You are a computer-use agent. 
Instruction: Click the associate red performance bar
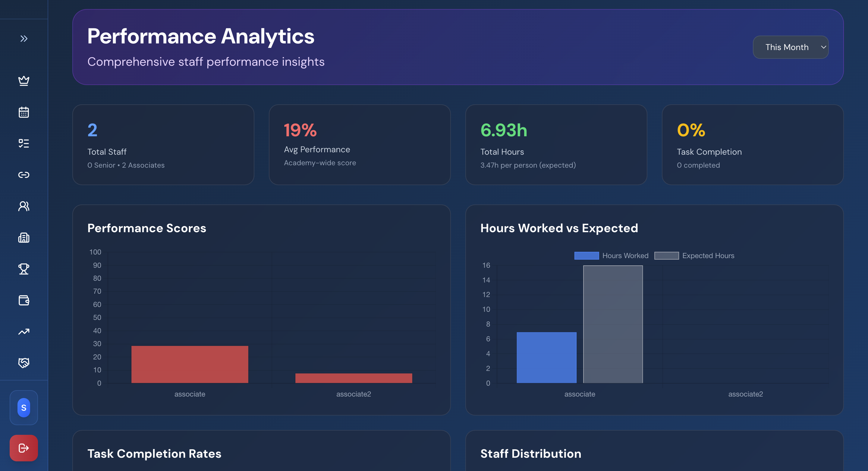pos(190,364)
